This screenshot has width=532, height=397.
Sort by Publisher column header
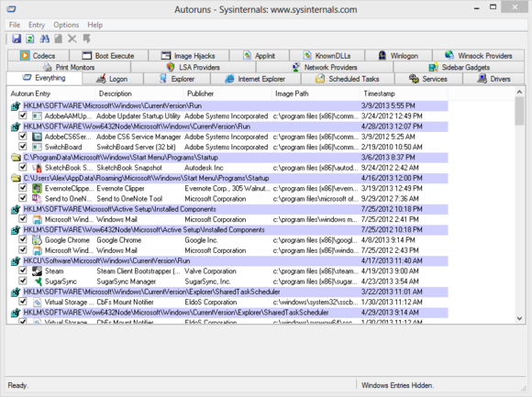[227, 94]
